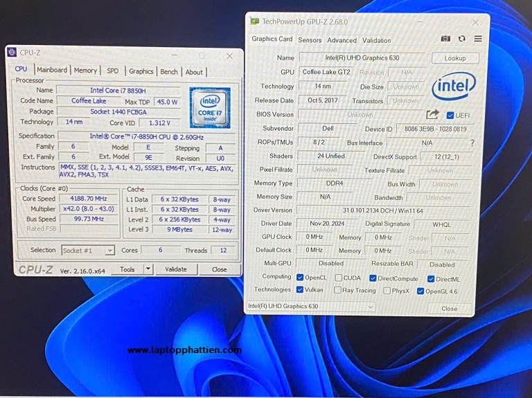
Task: Click the BIOS export share icon
Action: (x=433, y=114)
